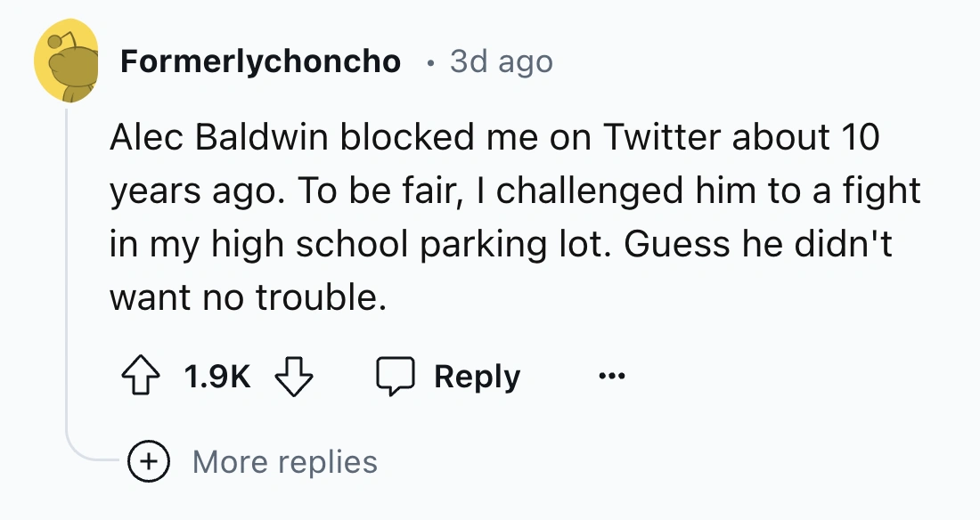
Task: Click the "3d ago" timestamp
Action: click(x=502, y=61)
